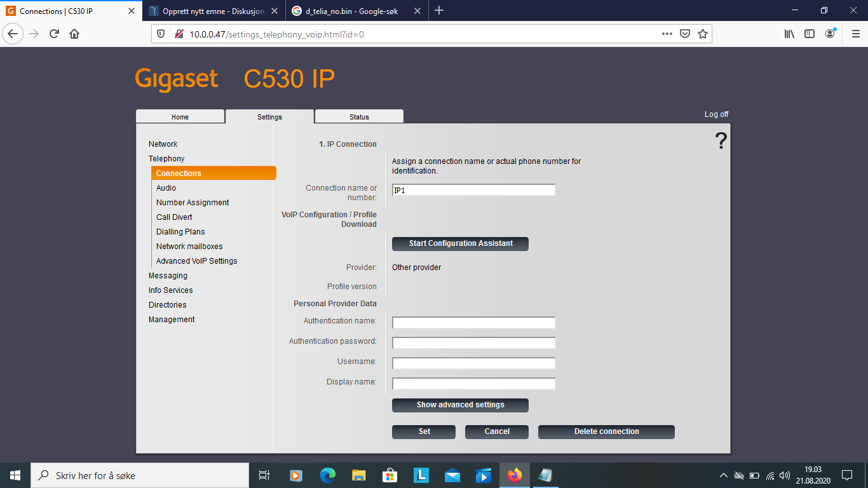Open a new browser tab
Screen dimensions: 868x488
point(439,10)
